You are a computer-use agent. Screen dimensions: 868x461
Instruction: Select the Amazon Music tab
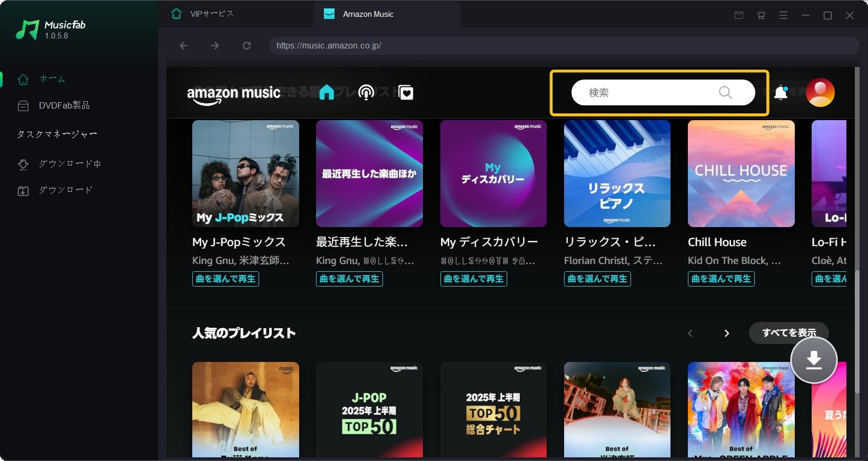pyautogui.click(x=387, y=14)
